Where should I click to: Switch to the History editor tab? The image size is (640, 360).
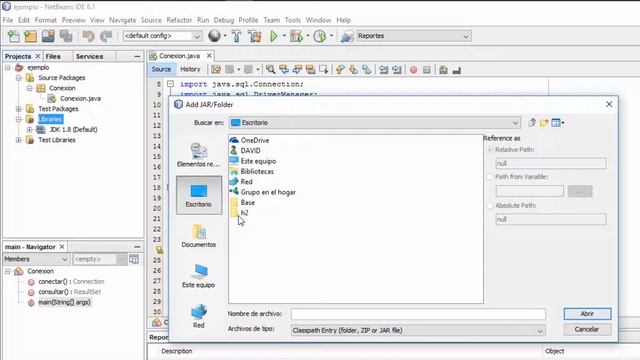pos(190,69)
